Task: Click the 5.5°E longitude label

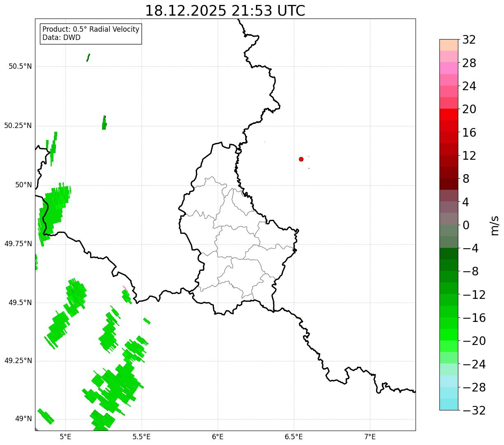Action: tap(142, 436)
